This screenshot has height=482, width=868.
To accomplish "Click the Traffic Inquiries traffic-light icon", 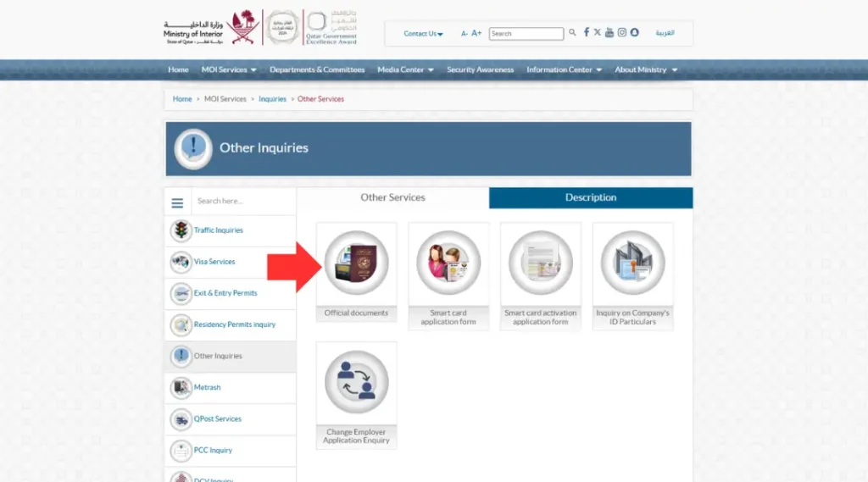I will coord(181,230).
